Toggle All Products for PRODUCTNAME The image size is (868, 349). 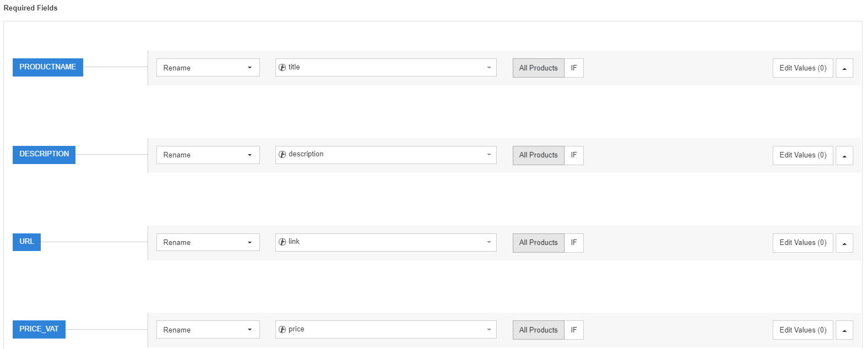click(538, 68)
